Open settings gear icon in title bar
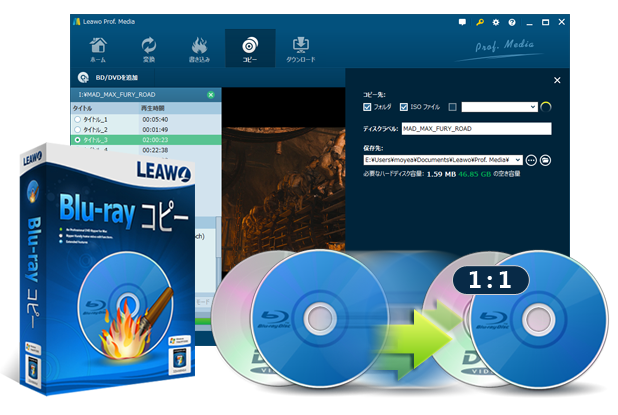 (496, 22)
